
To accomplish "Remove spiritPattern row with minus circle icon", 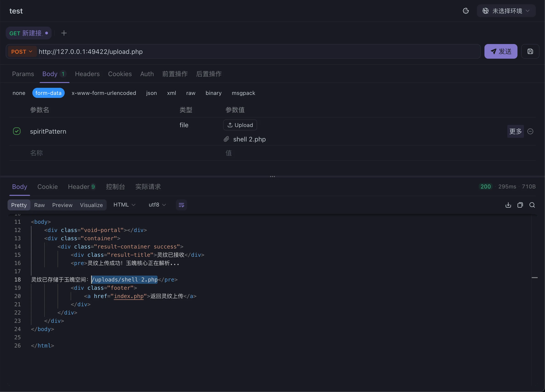I will (530, 131).
